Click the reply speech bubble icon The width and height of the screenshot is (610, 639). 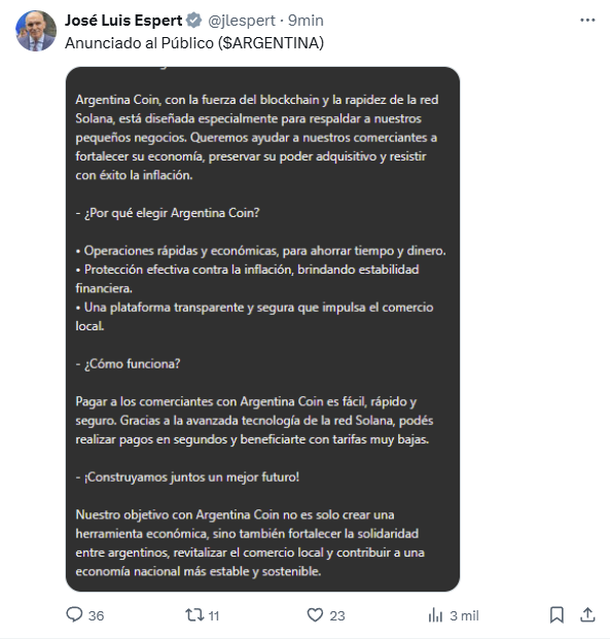point(74,615)
